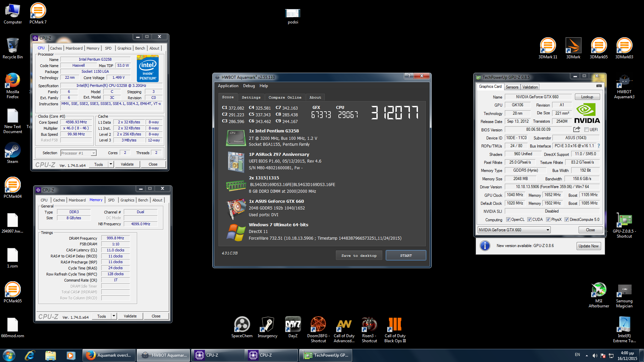Launch Call of Duty Black Ops III
644x362 pixels.
point(395,330)
